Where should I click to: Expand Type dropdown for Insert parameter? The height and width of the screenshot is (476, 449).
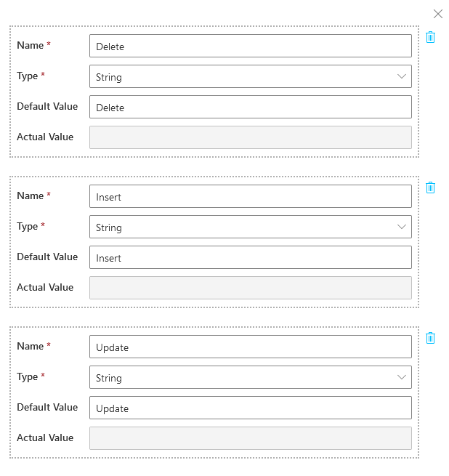click(x=250, y=227)
